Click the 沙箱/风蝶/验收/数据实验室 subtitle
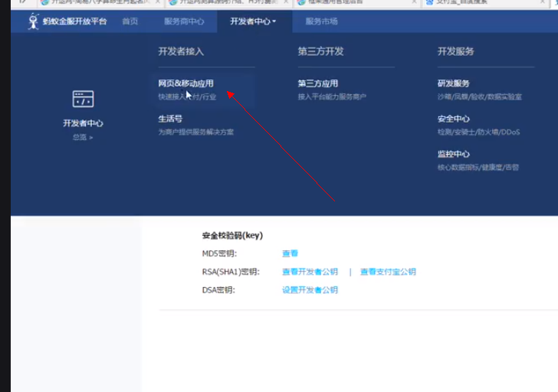This screenshot has height=392, width=558. coord(480,96)
